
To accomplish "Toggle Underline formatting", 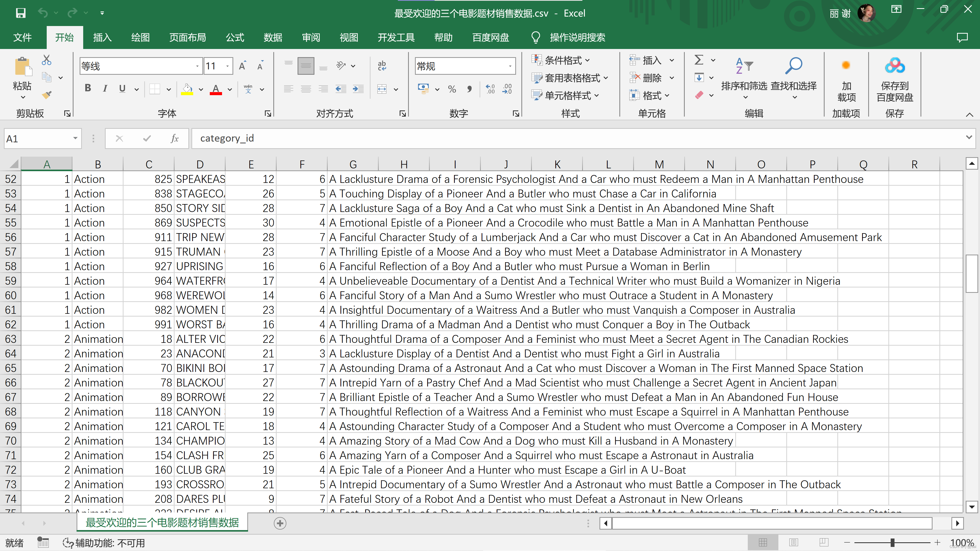I will pyautogui.click(x=122, y=88).
